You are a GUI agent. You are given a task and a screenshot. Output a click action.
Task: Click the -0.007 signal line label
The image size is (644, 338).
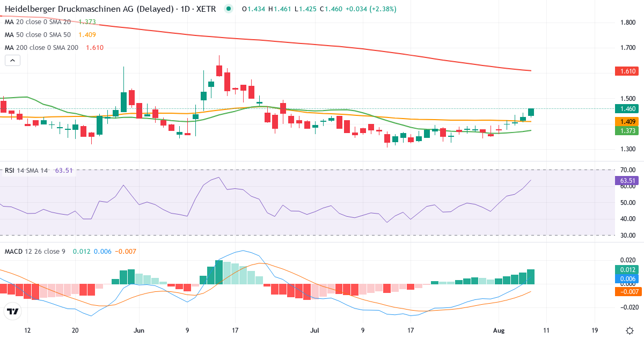coord(627,292)
